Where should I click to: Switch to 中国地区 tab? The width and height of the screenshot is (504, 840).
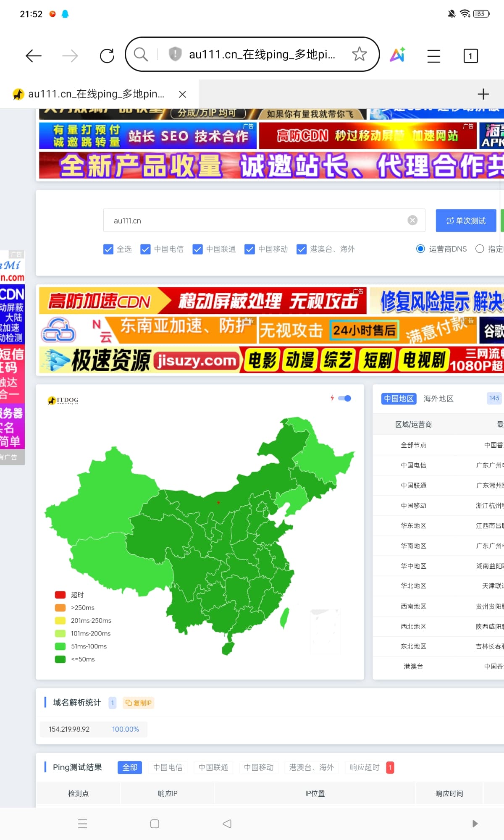pos(399,399)
